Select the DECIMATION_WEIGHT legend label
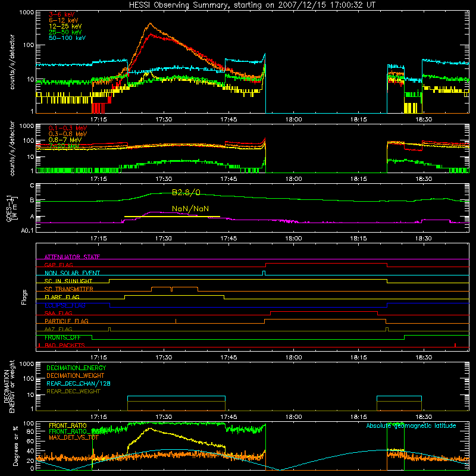476x476 pixels. [76, 375]
